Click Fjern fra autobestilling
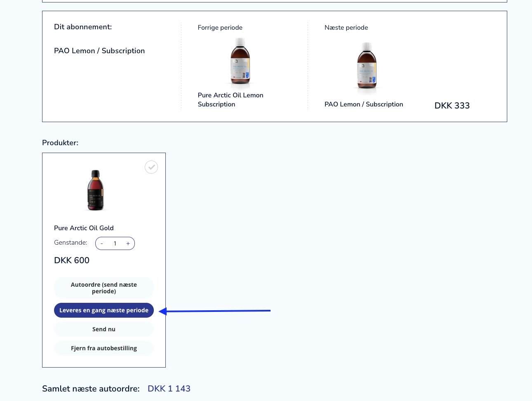 click(104, 348)
